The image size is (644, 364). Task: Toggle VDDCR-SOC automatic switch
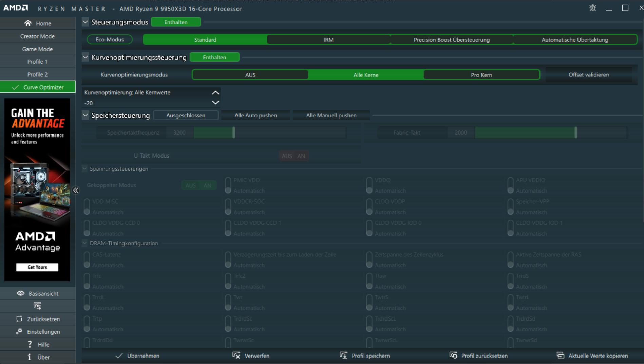[228, 207]
